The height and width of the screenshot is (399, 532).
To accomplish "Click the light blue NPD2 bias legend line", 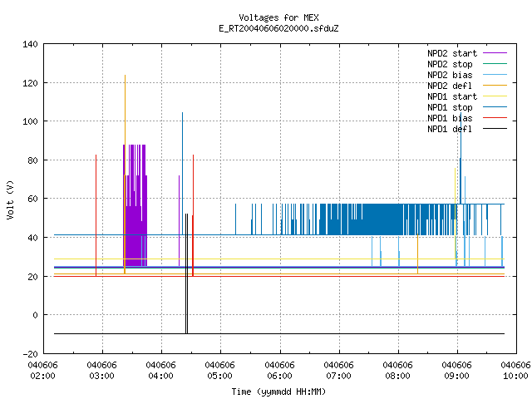I will point(495,74).
